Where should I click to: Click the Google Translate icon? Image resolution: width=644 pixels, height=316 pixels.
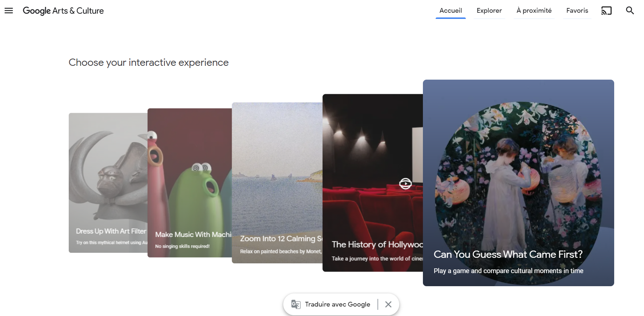296,304
